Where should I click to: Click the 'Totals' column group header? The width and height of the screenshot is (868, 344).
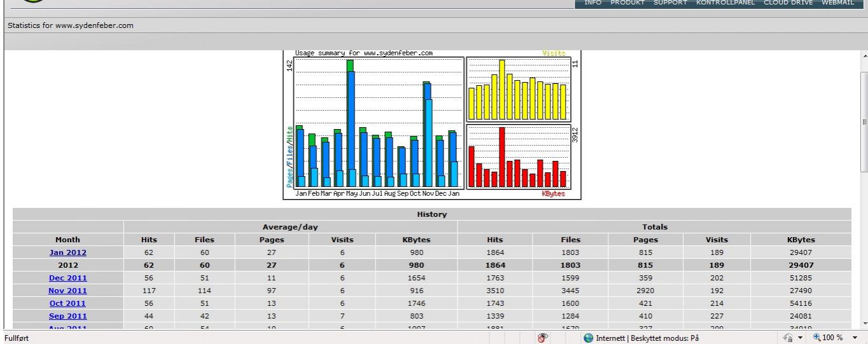point(654,227)
